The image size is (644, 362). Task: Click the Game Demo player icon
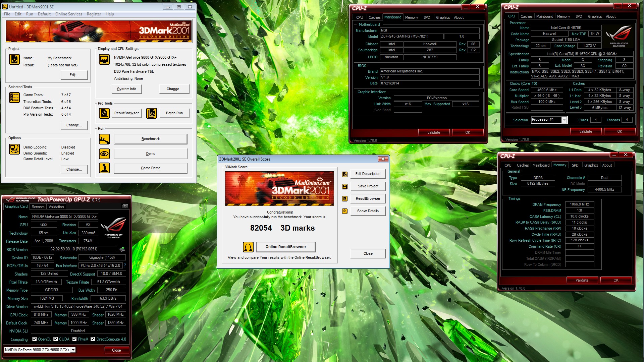coord(104,168)
